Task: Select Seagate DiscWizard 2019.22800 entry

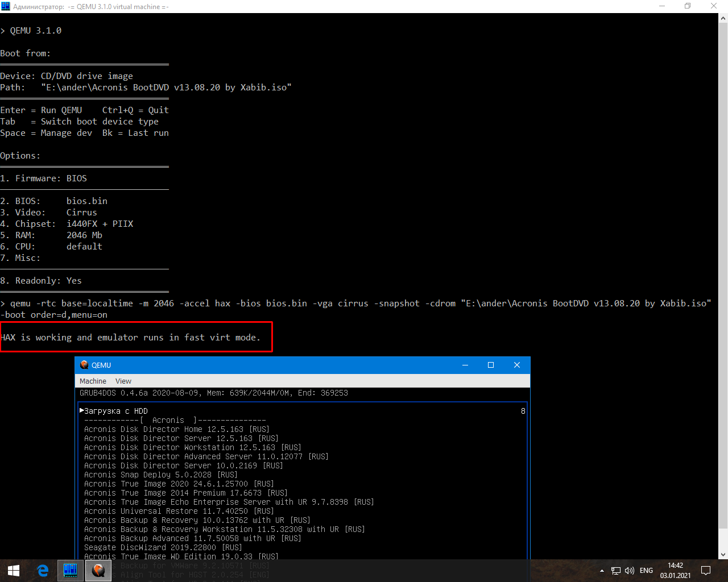Action: click(x=163, y=547)
